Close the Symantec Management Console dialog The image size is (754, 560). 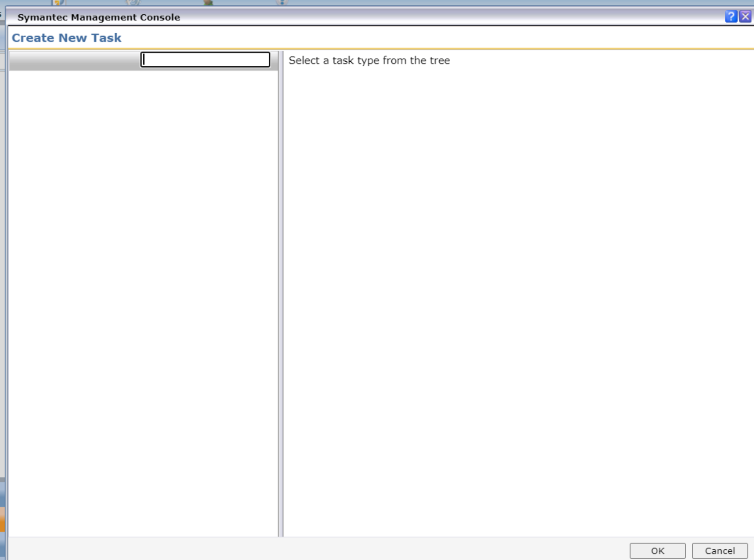coord(745,17)
